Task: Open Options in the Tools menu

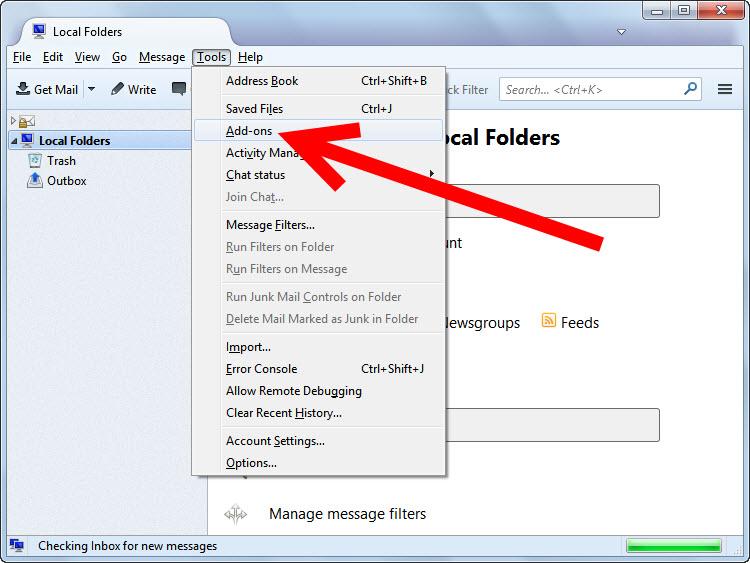Action: click(x=319, y=463)
